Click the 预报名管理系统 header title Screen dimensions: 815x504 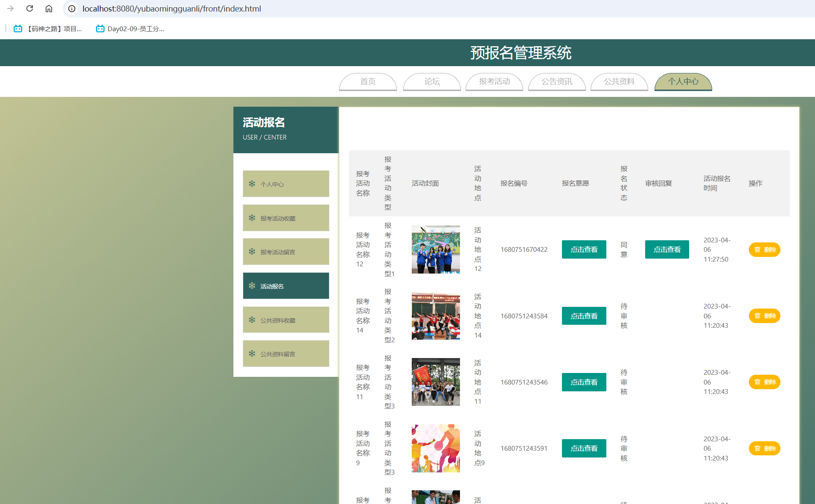[521, 53]
